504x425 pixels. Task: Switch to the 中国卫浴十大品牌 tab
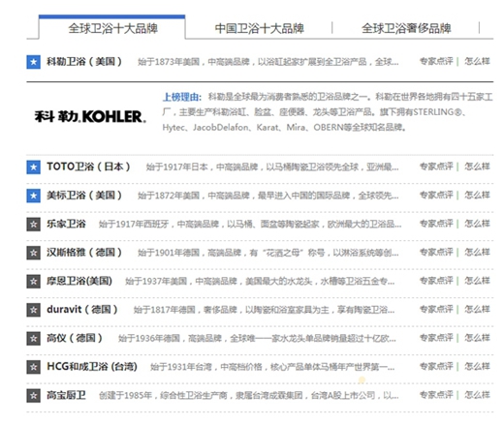point(259,28)
